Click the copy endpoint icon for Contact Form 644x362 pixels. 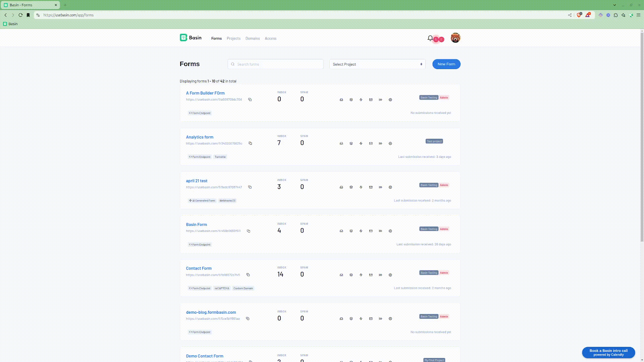click(248, 275)
